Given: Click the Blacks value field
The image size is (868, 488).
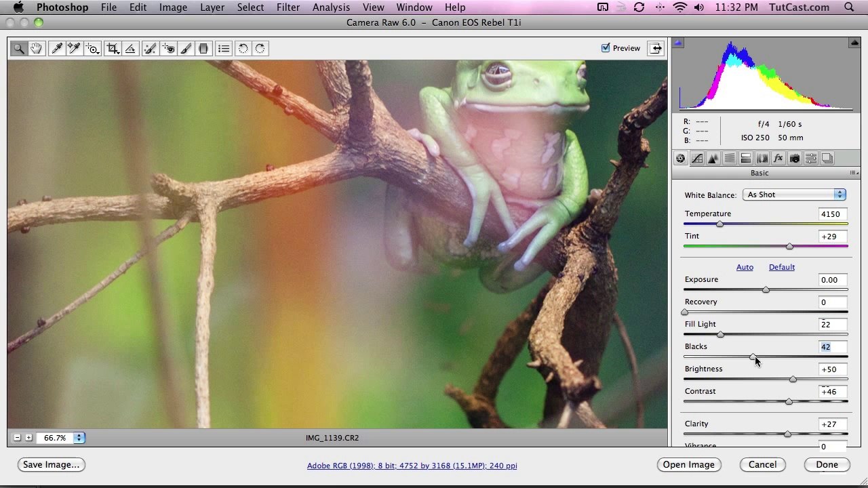Looking at the screenshot, I should tap(833, 347).
